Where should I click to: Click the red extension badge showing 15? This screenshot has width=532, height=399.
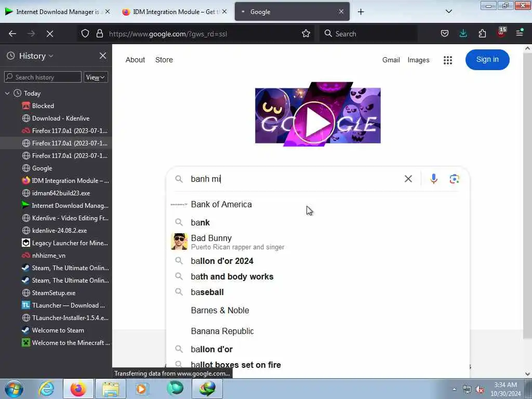501,33
